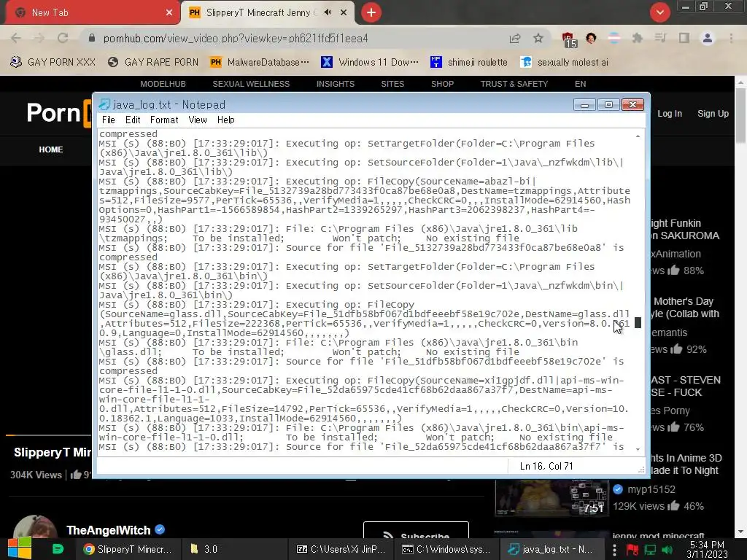
Task: Open a new tab with the red plus button
Action: [371, 12]
